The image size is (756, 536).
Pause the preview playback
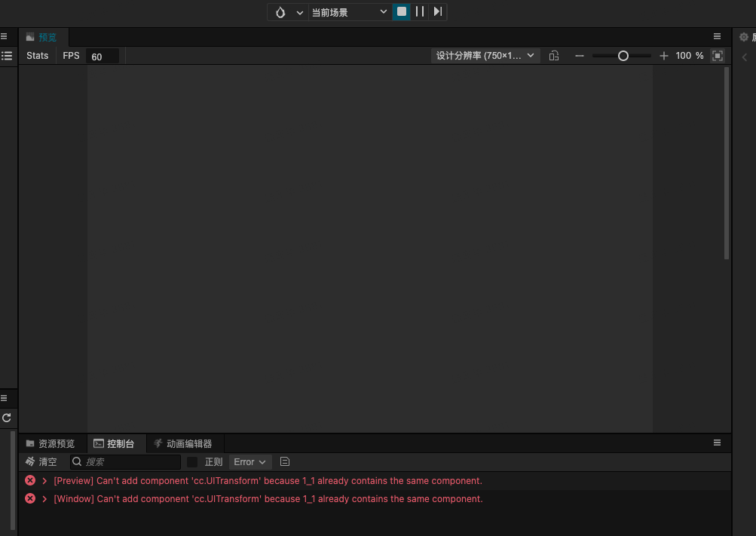420,11
